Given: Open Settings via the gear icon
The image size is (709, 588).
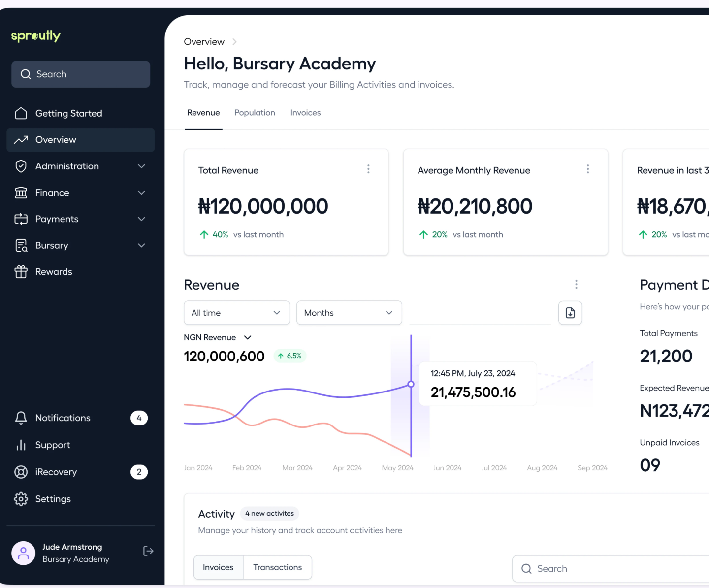Looking at the screenshot, I should pos(21,499).
